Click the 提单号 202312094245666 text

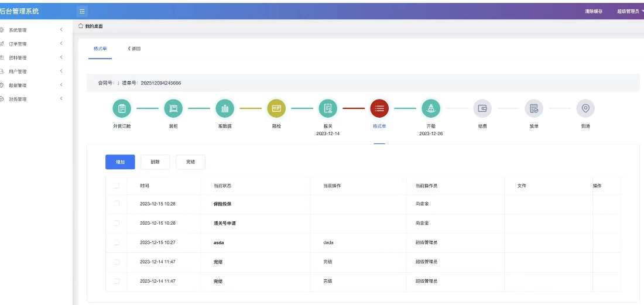tap(152, 83)
